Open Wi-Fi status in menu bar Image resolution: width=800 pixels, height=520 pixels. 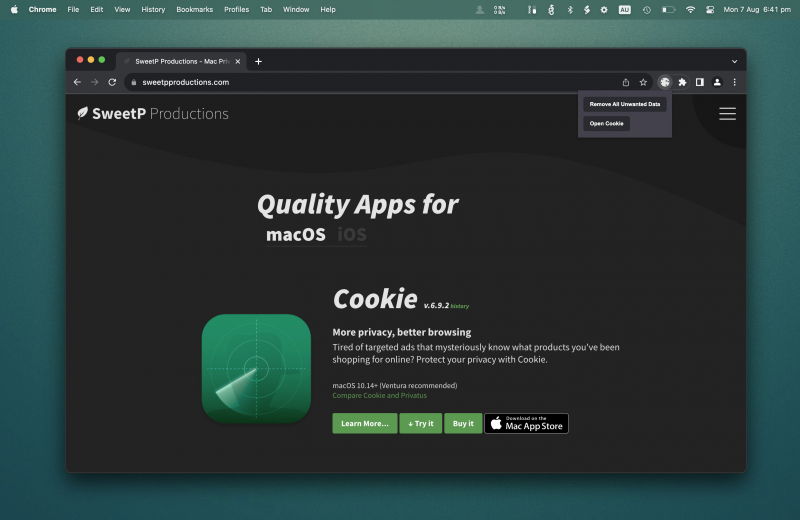[690, 9]
